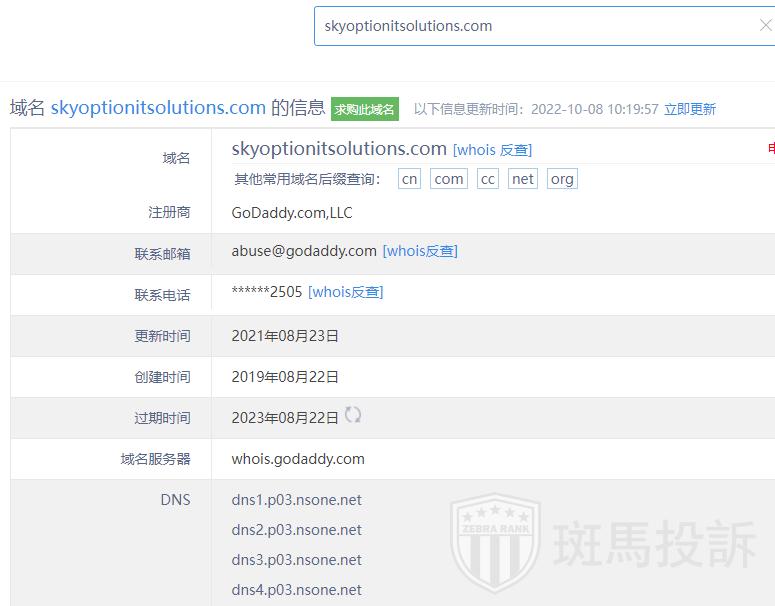Clear the search box with the X icon
Viewport: 775px width, 606px height.
tap(765, 26)
